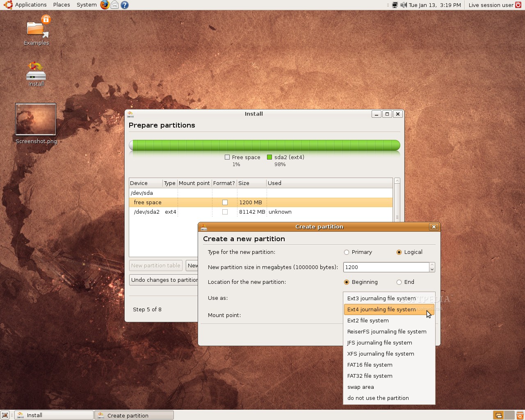
Task: Click the red power shutdown icon
Action: (518, 5)
